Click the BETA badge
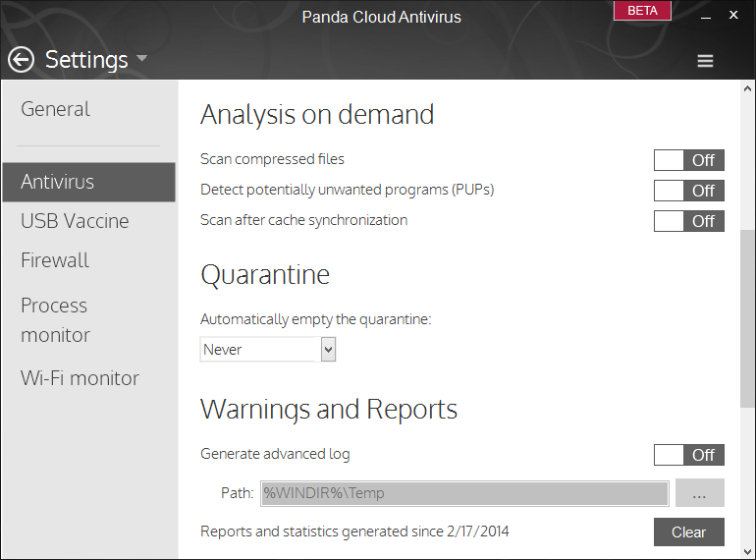The width and height of the screenshot is (756, 560). pos(642,11)
